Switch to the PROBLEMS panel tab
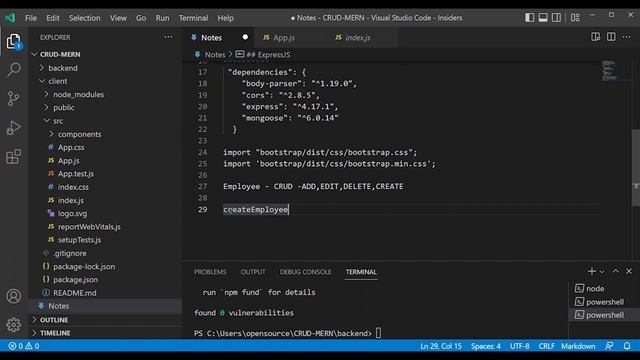The width and height of the screenshot is (640, 360). point(210,272)
